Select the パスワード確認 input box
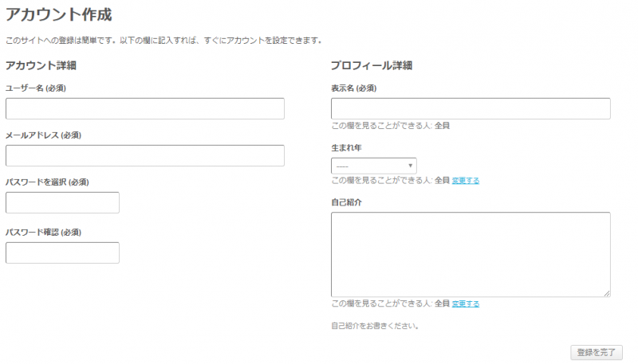 click(x=62, y=253)
